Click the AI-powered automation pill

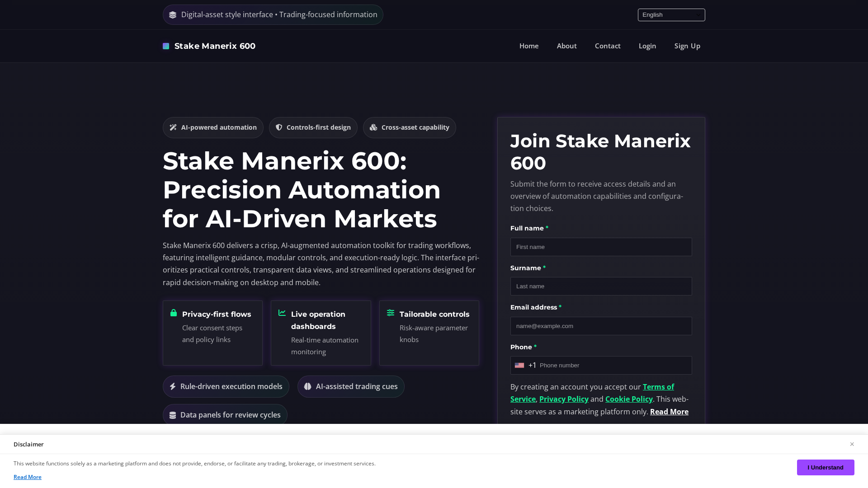click(213, 128)
